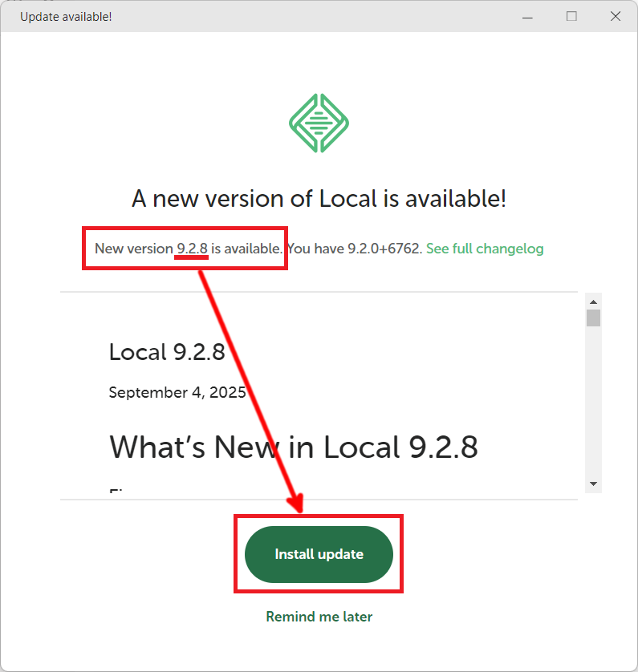Screen dimensions: 638x672
Task: Choose Remind me later
Action: pos(319,617)
